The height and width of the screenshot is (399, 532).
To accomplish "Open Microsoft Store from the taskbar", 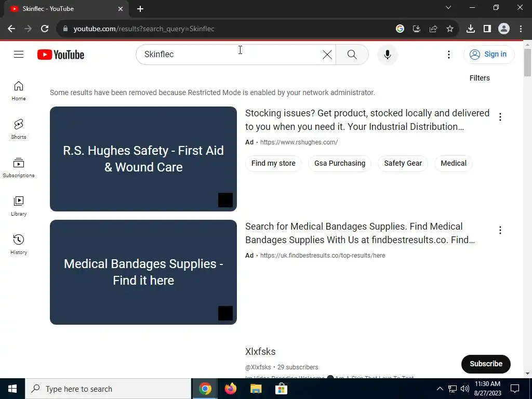I will (x=281, y=389).
